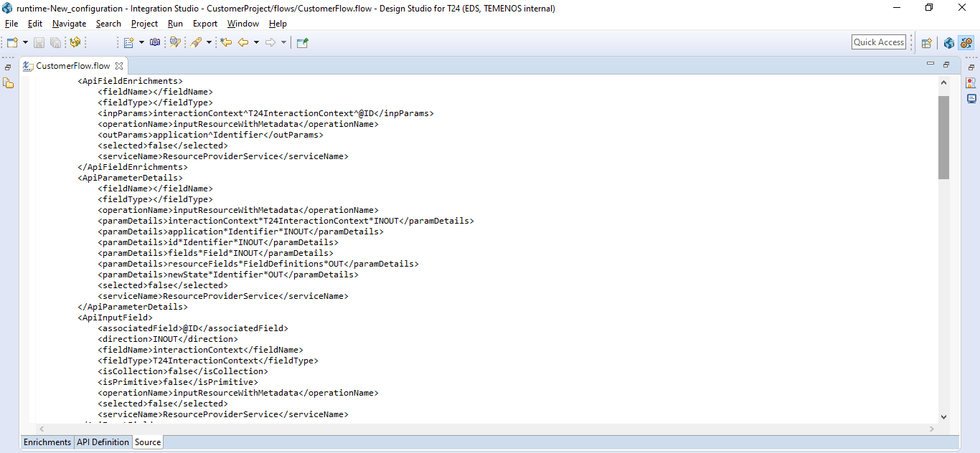Switch to the Enrichments tab

[47, 442]
